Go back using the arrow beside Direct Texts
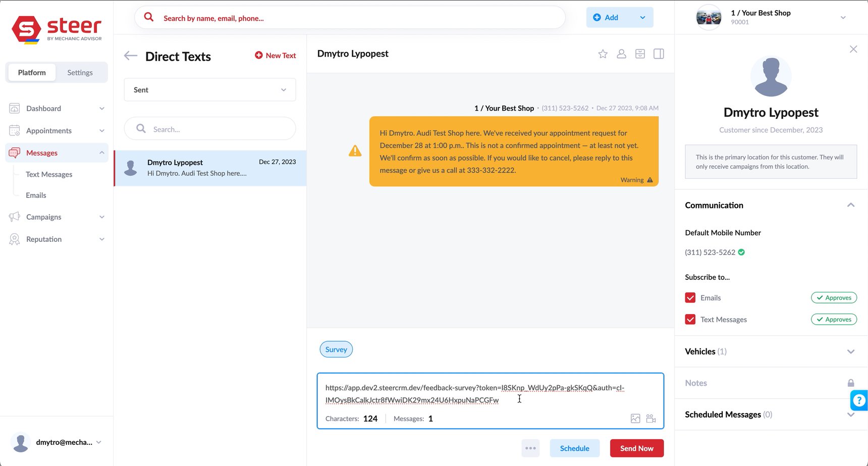Viewport: 868px width, 466px height. click(130, 56)
